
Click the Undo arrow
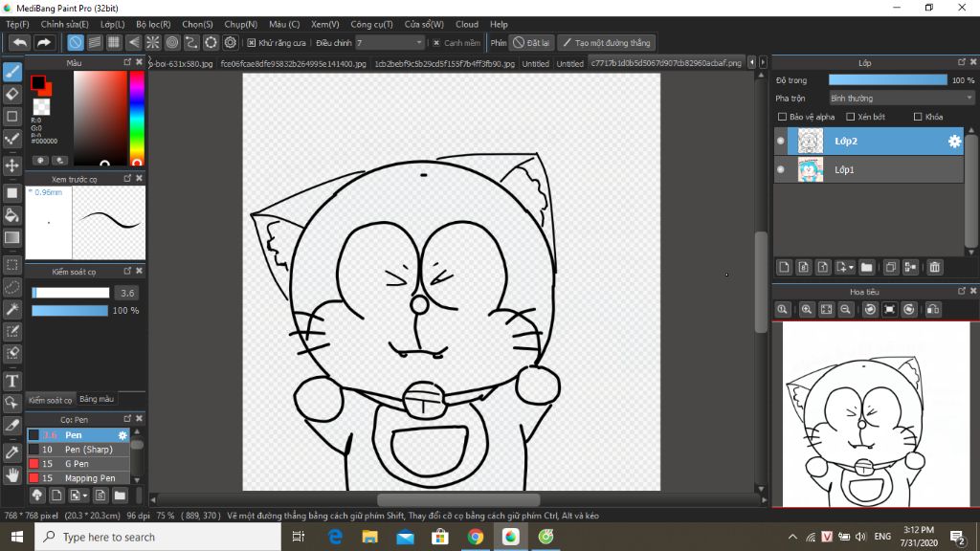point(19,42)
